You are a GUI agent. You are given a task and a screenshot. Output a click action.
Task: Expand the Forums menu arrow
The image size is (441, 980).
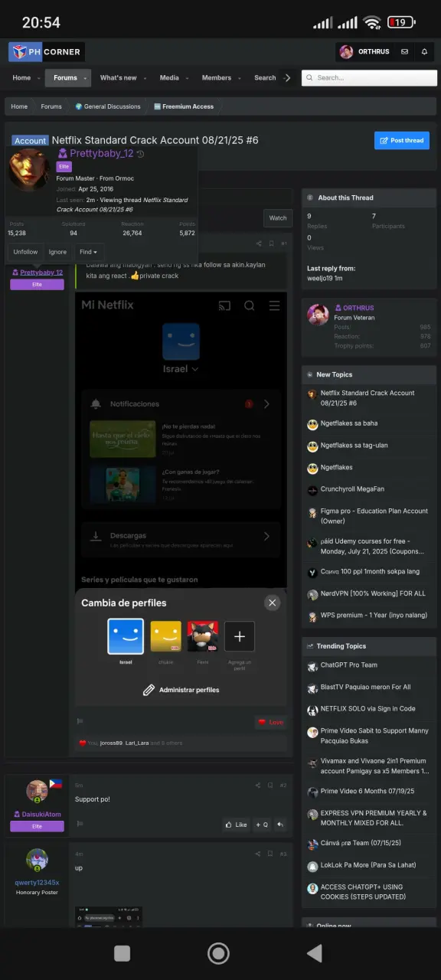coord(85,78)
